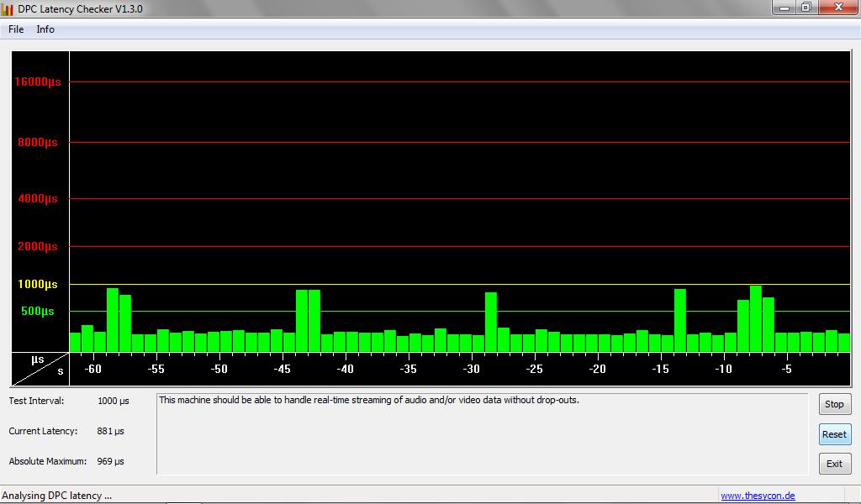Click the -50 time axis label
Viewport: 861px width, 504px height.
click(219, 369)
